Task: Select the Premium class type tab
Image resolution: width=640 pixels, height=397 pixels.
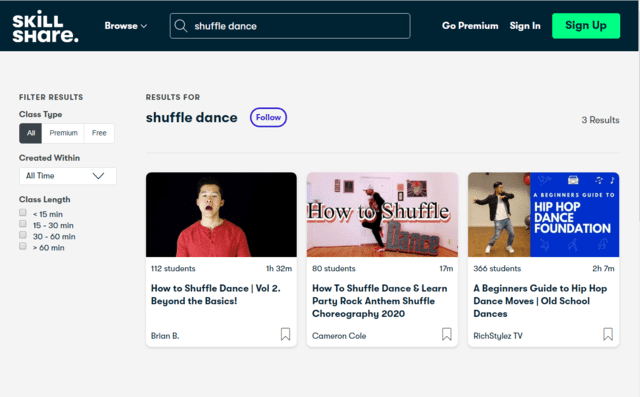Action: 63,133
